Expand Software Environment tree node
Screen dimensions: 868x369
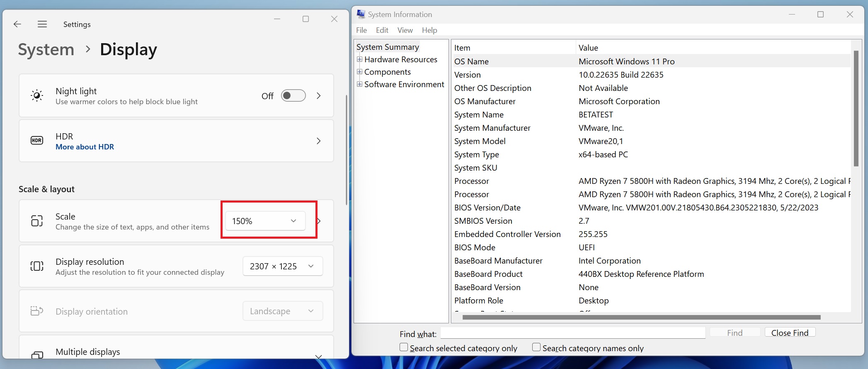(x=359, y=84)
